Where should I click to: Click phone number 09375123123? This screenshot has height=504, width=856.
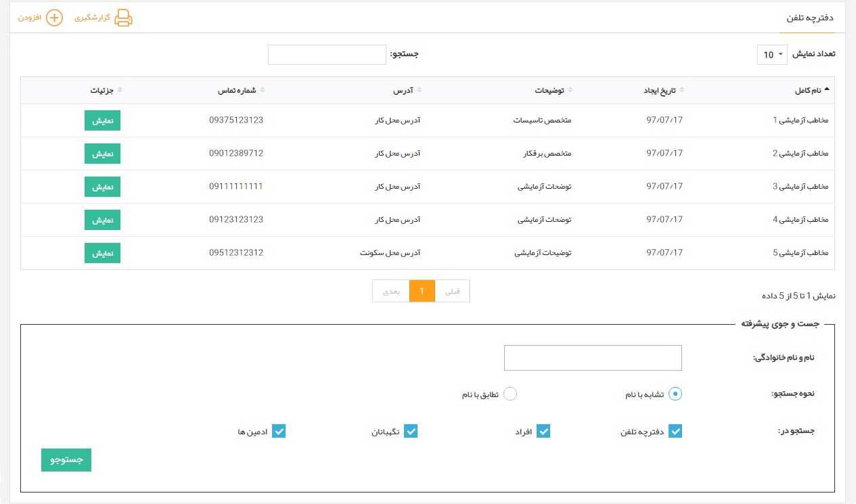click(236, 120)
